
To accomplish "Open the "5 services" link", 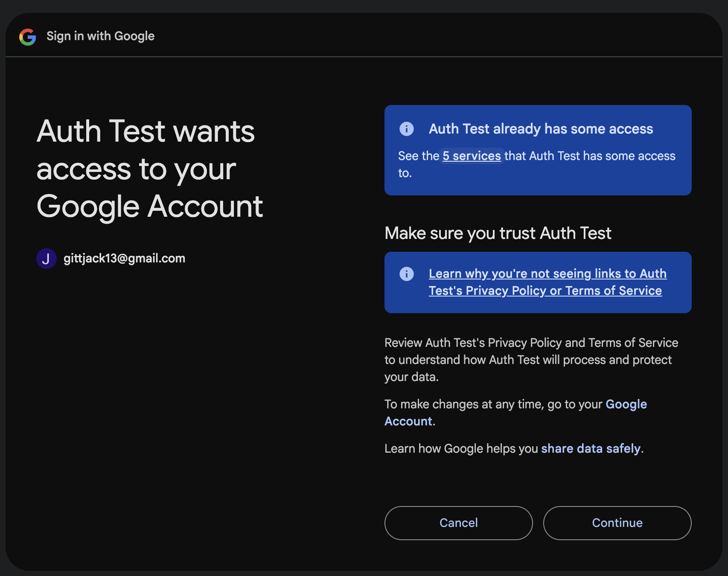I will [472, 156].
